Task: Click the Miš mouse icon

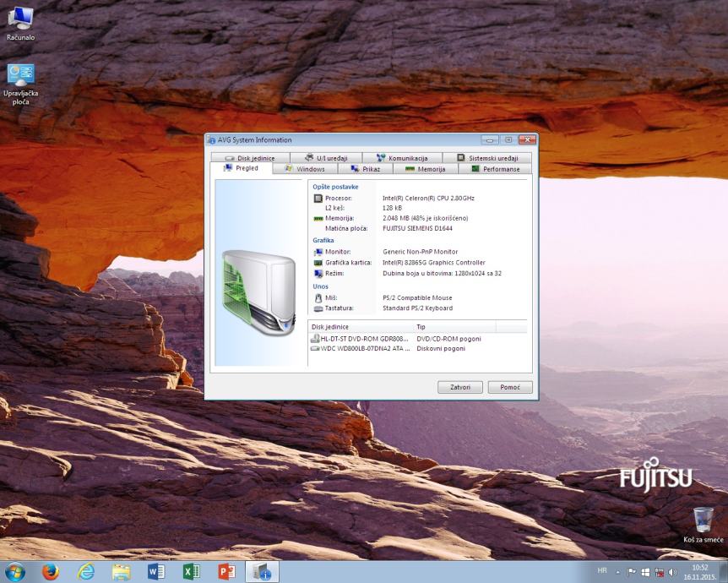Action: 318,297
